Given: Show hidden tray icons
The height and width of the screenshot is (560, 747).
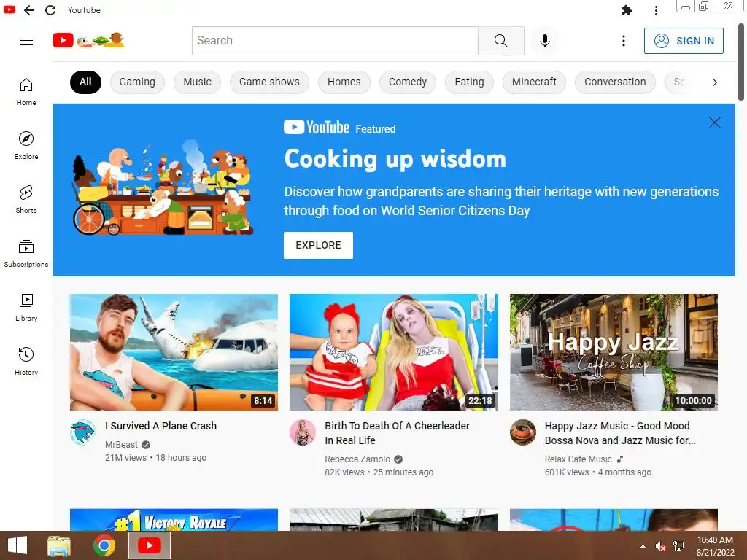Looking at the screenshot, I should click(643, 546).
